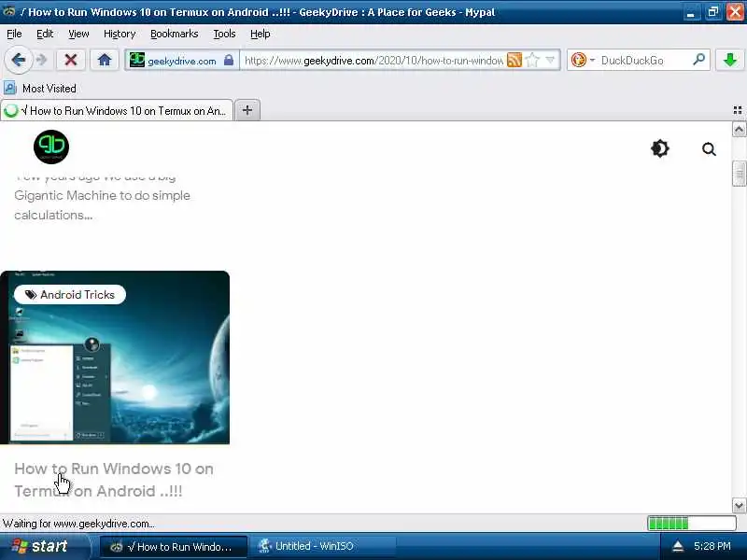Go back with the Back arrow button
The image size is (747, 560).
pos(18,60)
